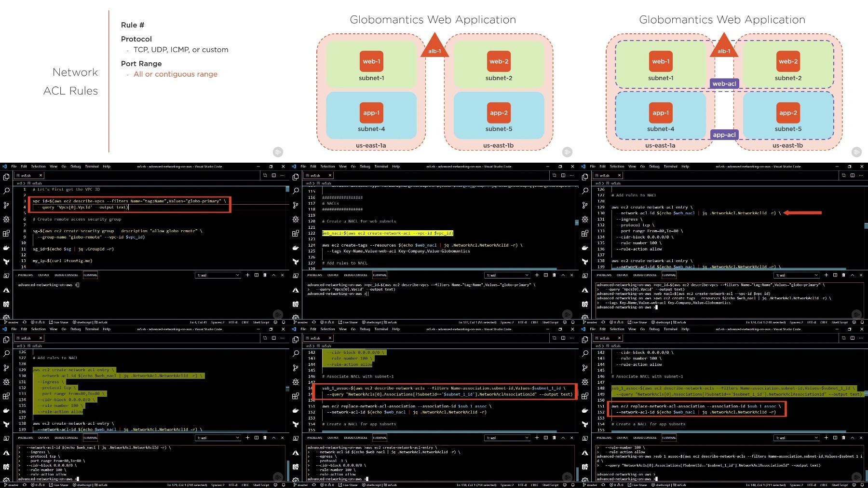Open '1: wsl' terminal dropdown in 'Ln 129' window
This screenshot has height=488, width=868.
pyautogui.click(x=218, y=438)
